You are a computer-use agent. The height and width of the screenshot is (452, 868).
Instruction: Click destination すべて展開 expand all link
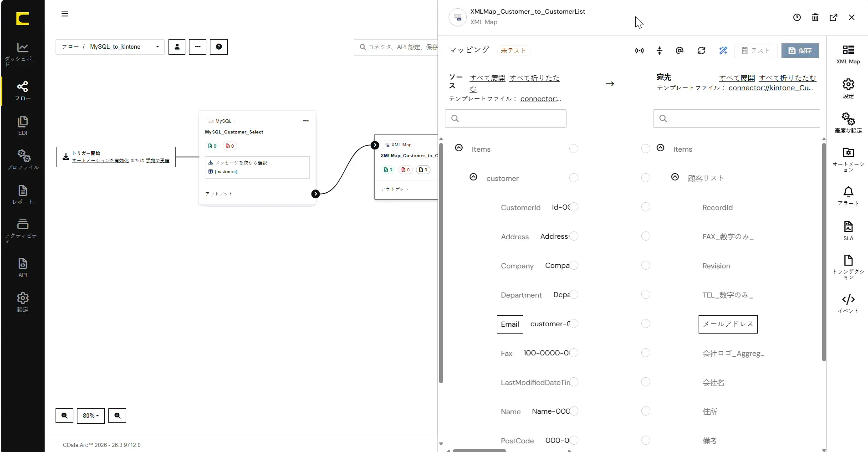(737, 78)
